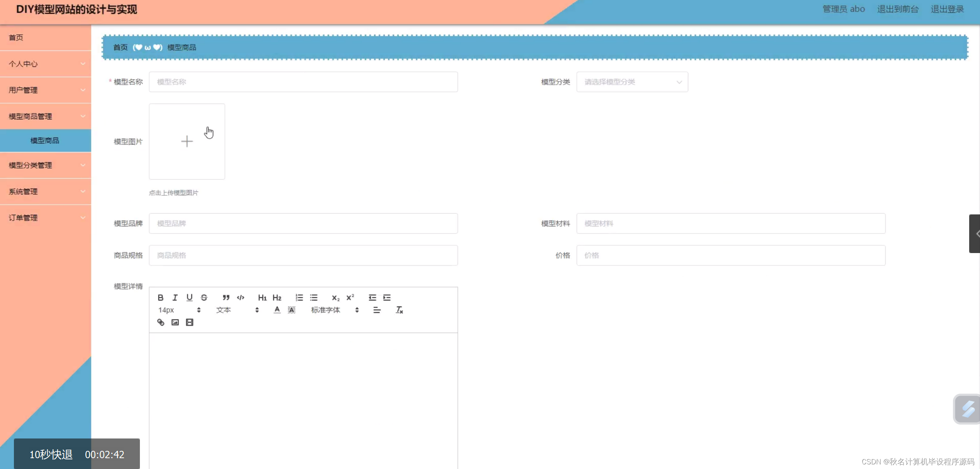Open the 模型分类 select dropdown

[x=632, y=82]
